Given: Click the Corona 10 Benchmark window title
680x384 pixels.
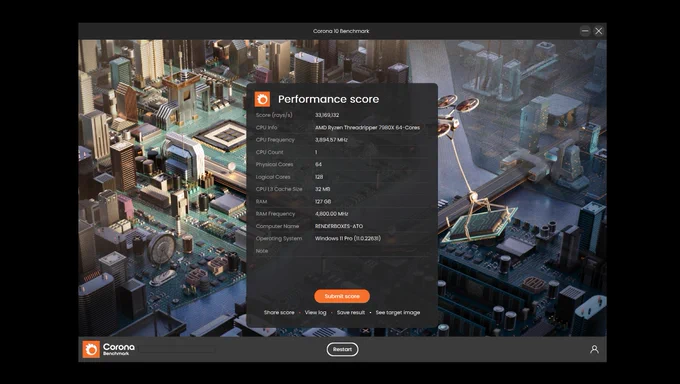Looking at the screenshot, I should point(341,31).
